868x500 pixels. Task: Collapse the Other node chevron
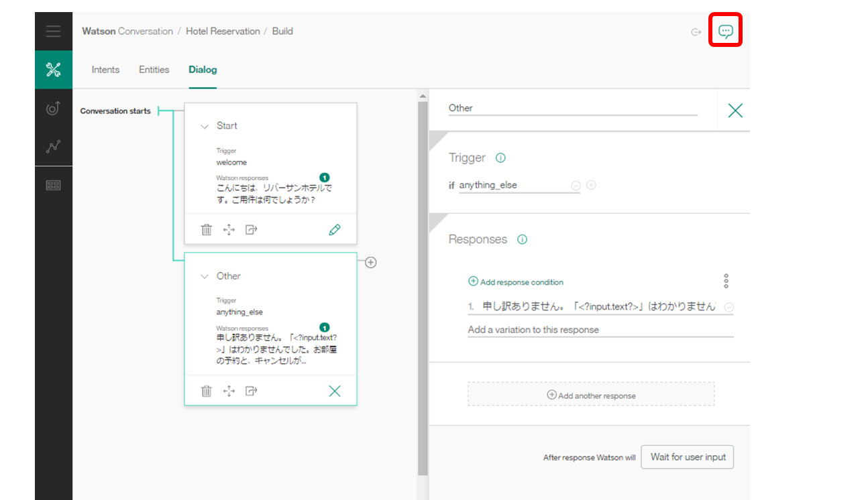click(x=205, y=277)
